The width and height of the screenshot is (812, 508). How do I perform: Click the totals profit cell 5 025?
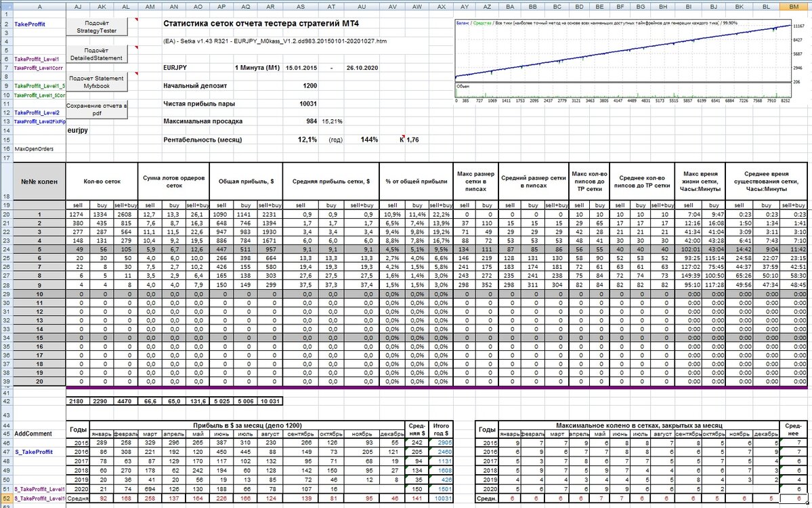221,402
